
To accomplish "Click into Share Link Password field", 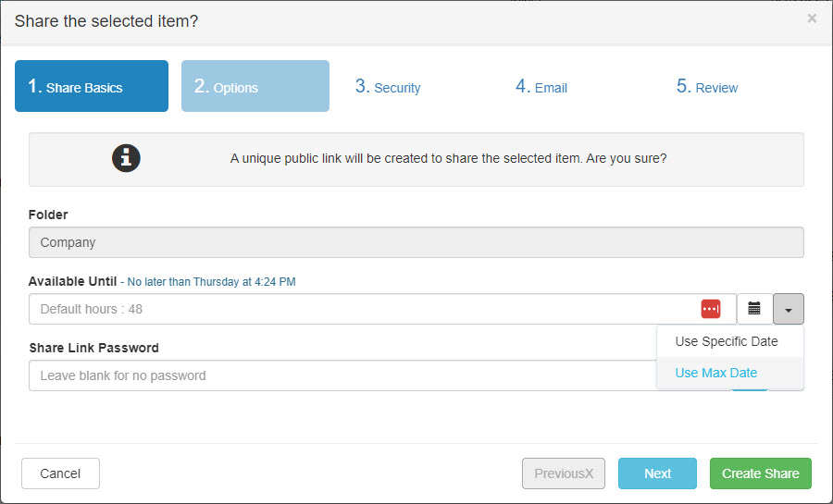I will pyautogui.click(x=342, y=375).
